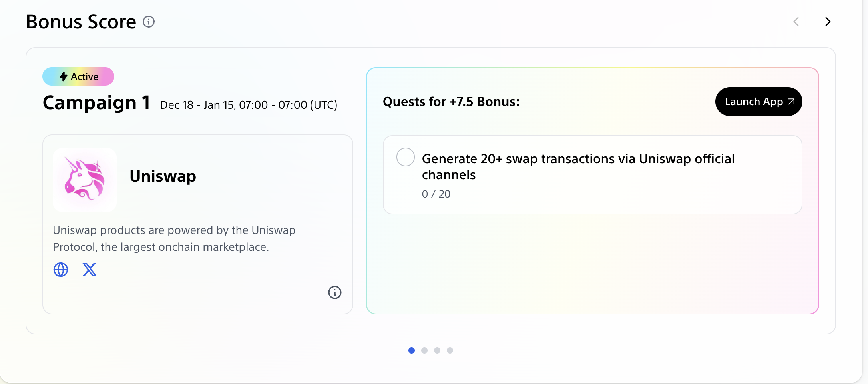Screen dimensions: 868x384
Task: Open Uniswap's X profile icon
Action: (x=90, y=270)
